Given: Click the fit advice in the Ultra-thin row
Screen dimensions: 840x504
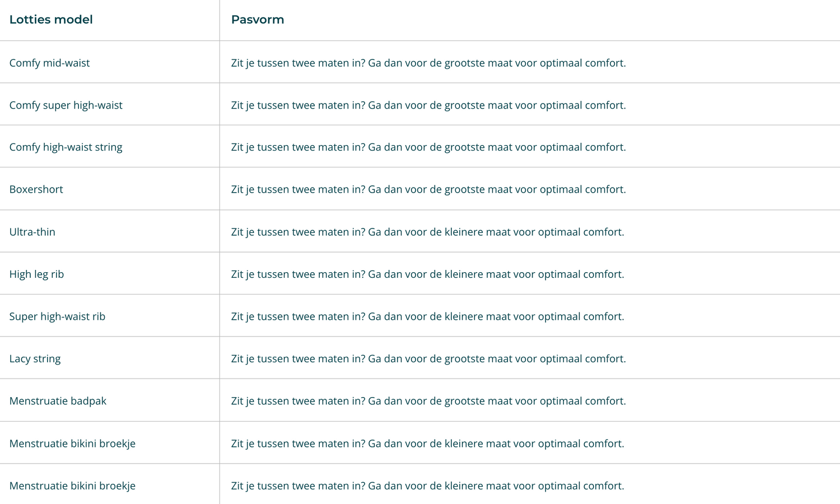Looking at the screenshot, I should pyautogui.click(x=427, y=232).
